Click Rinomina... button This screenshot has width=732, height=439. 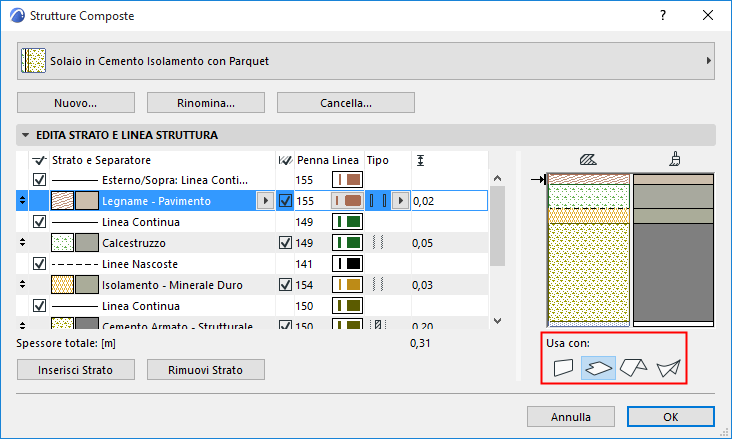[206, 103]
